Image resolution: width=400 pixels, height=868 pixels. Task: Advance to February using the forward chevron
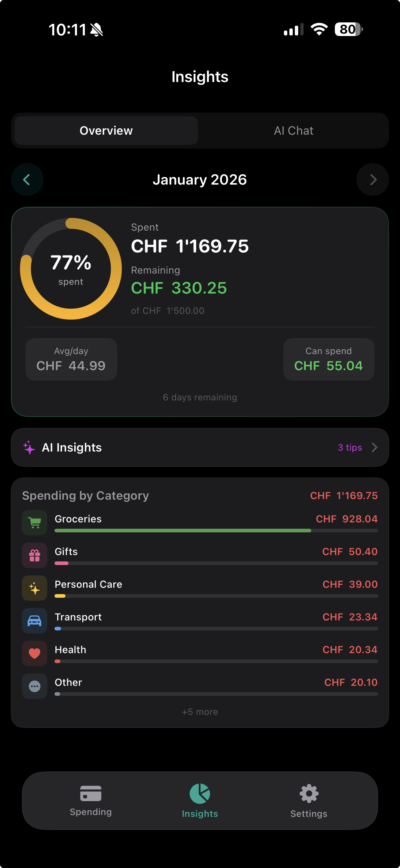pos(372,179)
